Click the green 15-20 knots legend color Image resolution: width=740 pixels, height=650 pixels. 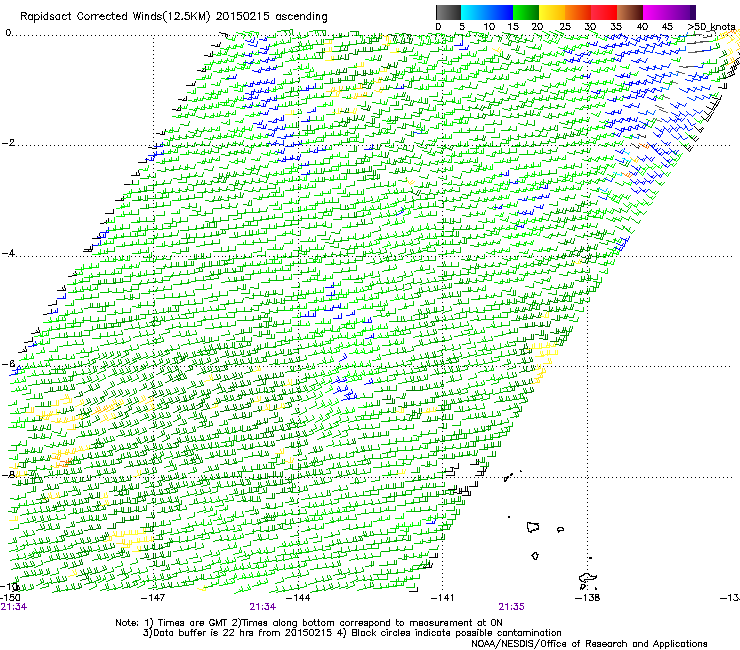(x=526, y=12)
